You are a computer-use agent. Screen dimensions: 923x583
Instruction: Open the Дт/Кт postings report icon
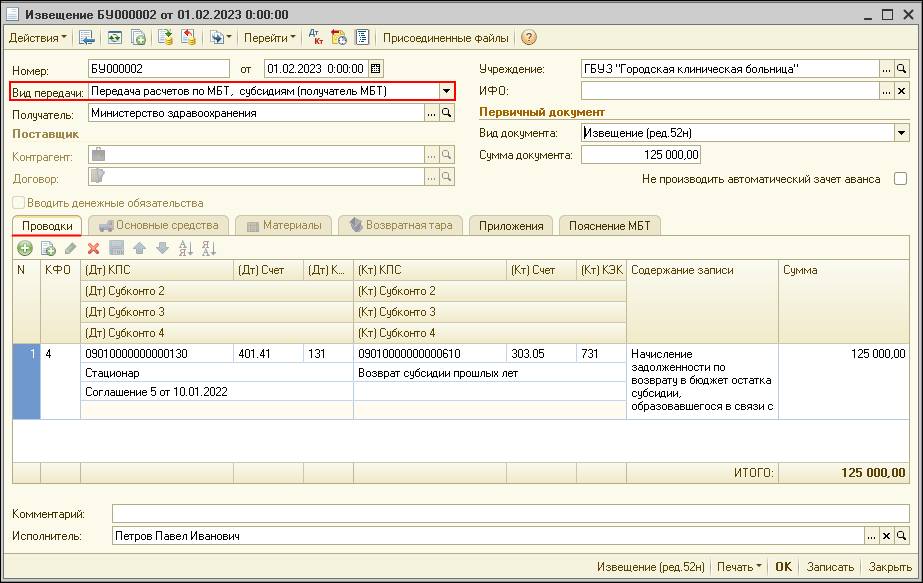tap(316, 38)
